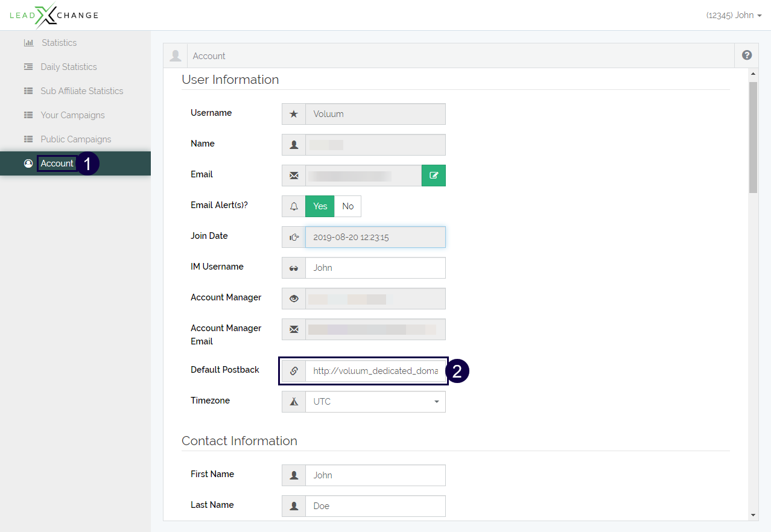The width and height of the screenshot is (771, 532).
Task: Open the help question mark icon
Action: (x=746, y=55)
